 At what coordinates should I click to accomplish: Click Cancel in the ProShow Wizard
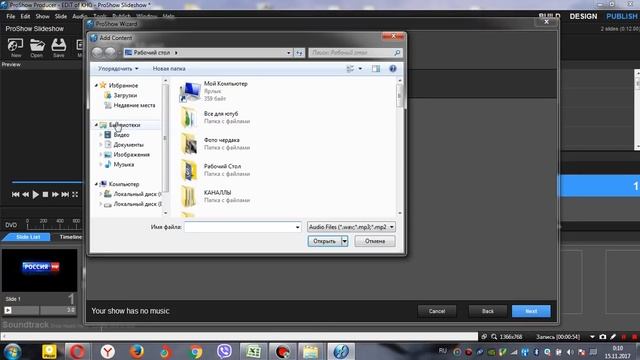(x=437, y=311)
